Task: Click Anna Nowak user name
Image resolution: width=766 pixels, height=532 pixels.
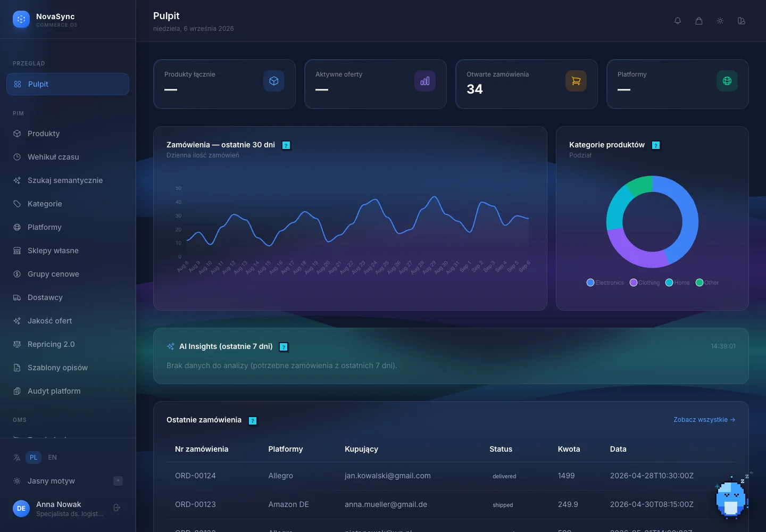Action: point(59,504)
